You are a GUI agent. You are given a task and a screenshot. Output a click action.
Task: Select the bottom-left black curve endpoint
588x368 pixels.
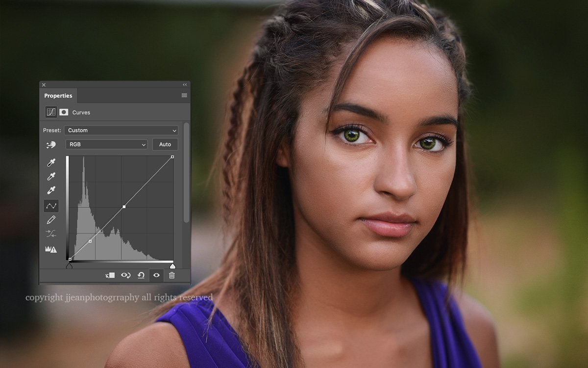[x=70, y=259]
